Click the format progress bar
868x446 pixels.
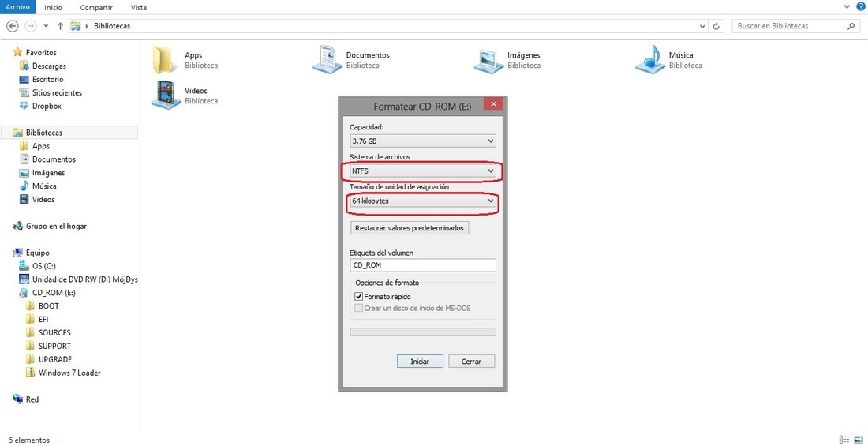[x=423, y=332]
